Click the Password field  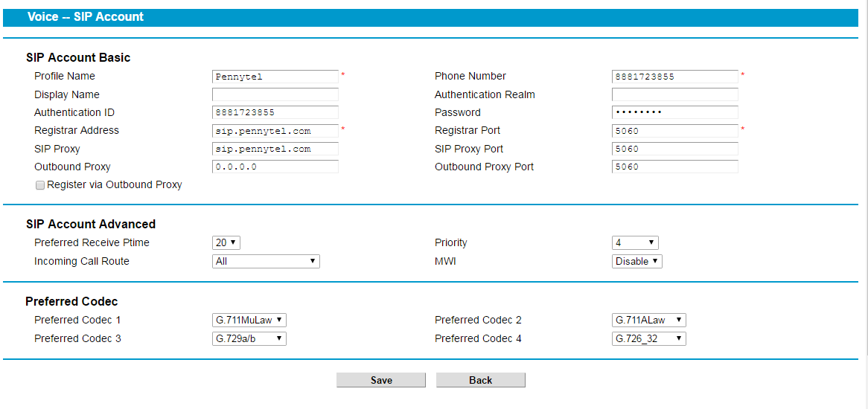[674, 113]
